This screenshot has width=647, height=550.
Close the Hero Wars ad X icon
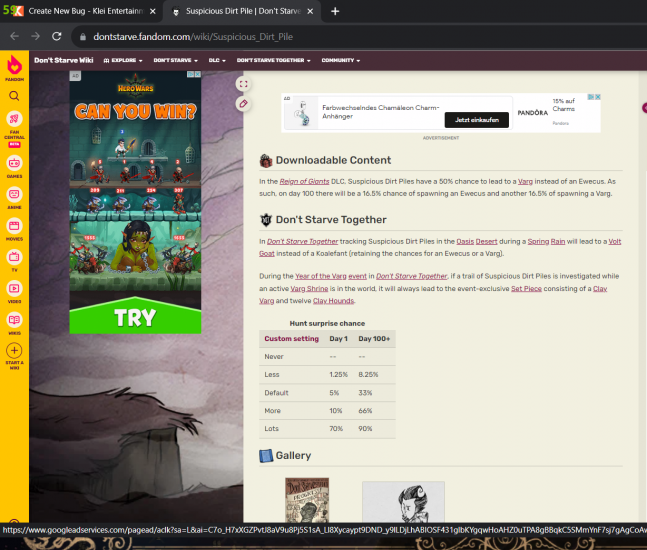198,75
